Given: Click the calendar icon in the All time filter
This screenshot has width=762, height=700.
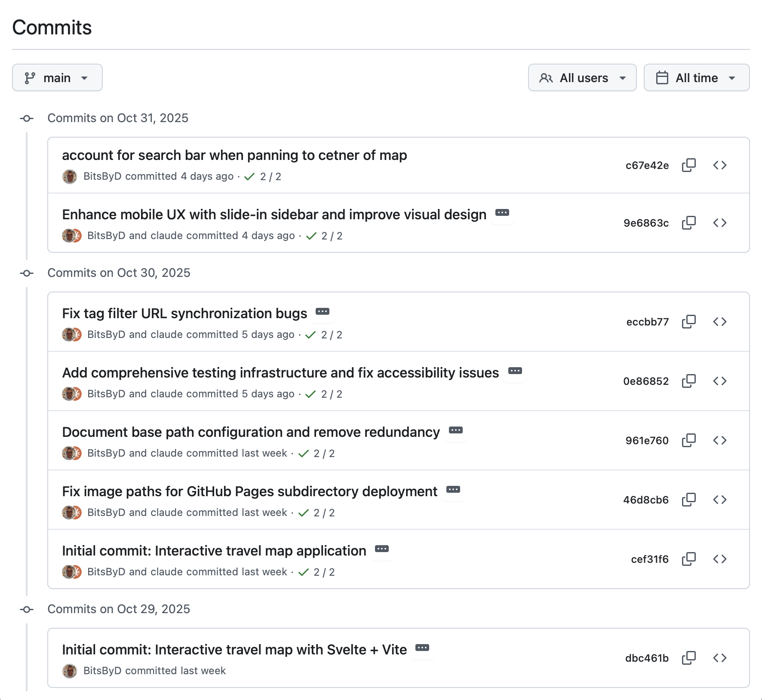Looking at the screenshot, I should pos(662,77).
